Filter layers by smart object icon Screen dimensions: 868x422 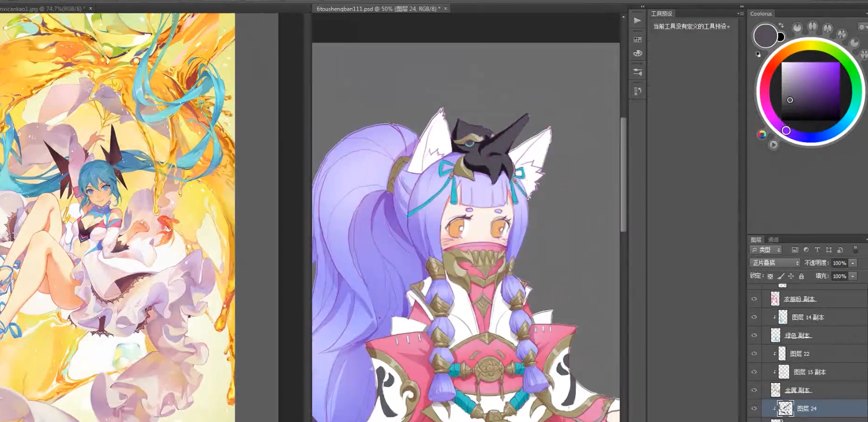(x=840, y=250)
